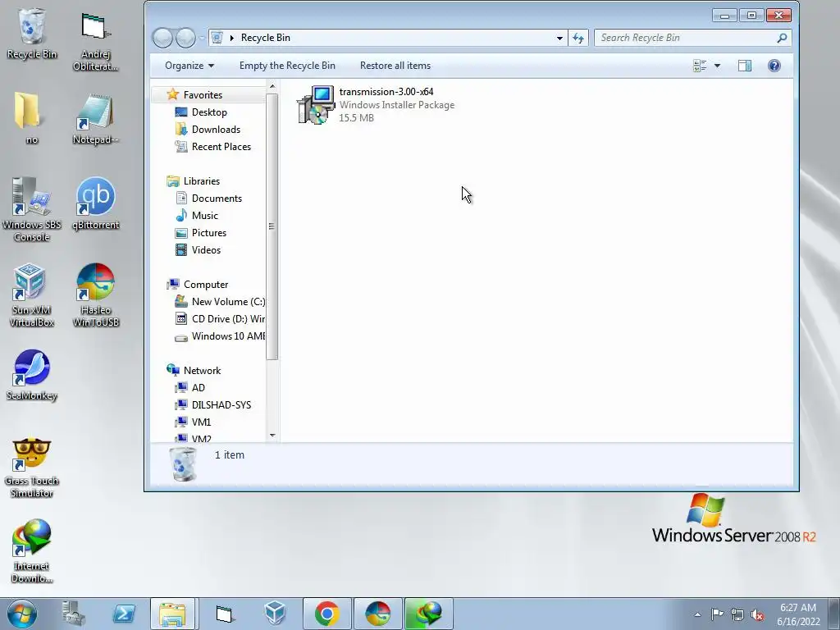
Task: Open the DILSHAD-SYS network computer
Action: (213, 405)
